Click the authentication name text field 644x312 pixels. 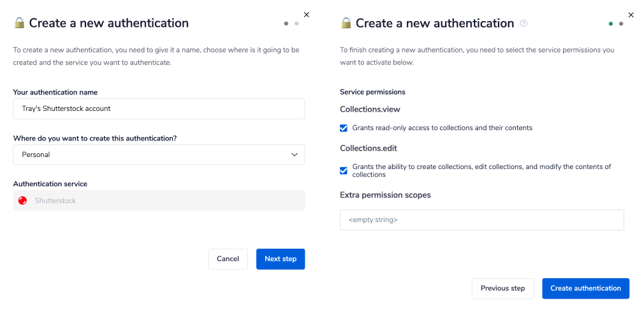[159, 108]
